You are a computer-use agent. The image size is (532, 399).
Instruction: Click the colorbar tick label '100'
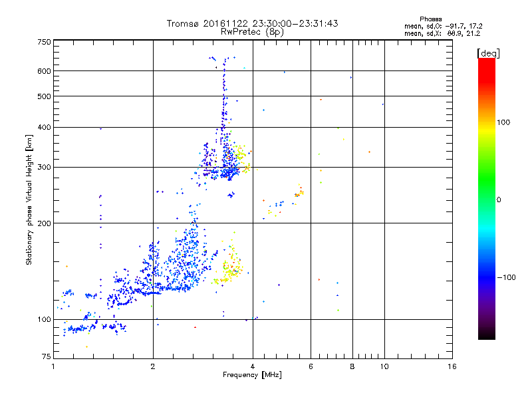[503, 122]
